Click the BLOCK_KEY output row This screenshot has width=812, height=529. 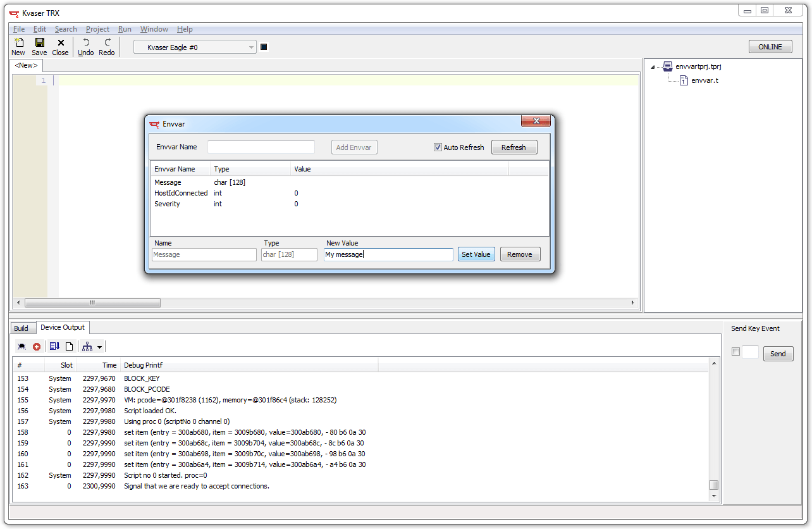tap(360, 378)
